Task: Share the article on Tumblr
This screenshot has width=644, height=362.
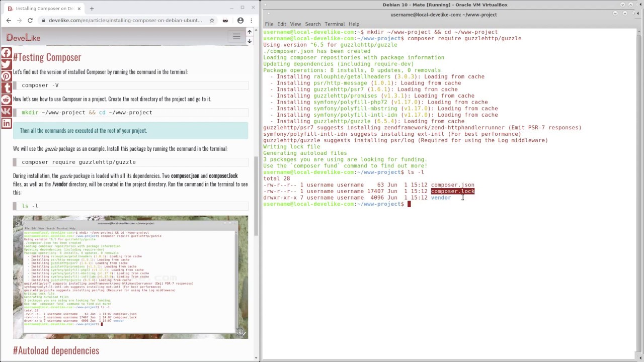Action: (x=6, y=88)
